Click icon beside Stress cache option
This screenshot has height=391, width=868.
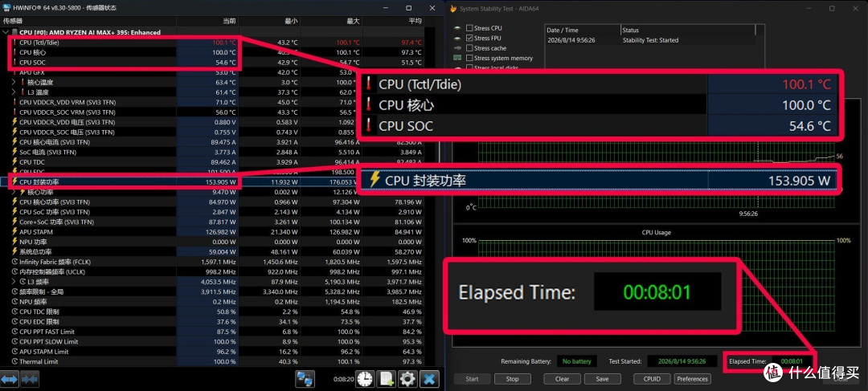click(457, 48)
